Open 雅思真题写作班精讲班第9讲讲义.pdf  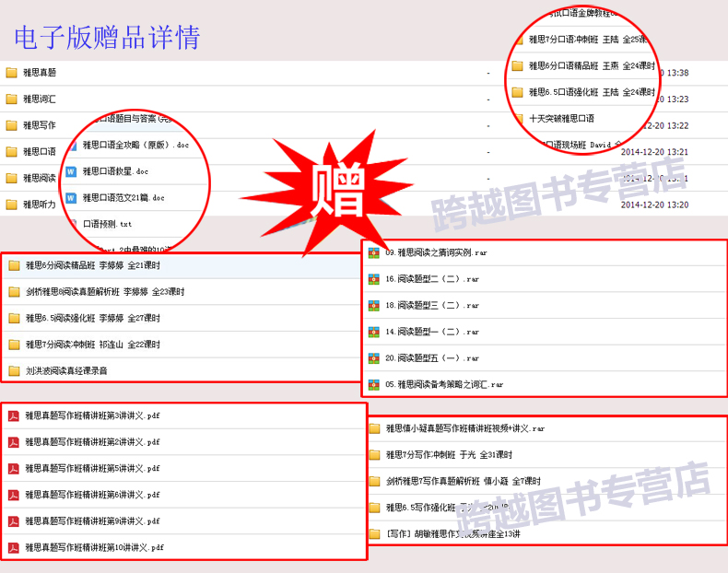tap(92, 521)
